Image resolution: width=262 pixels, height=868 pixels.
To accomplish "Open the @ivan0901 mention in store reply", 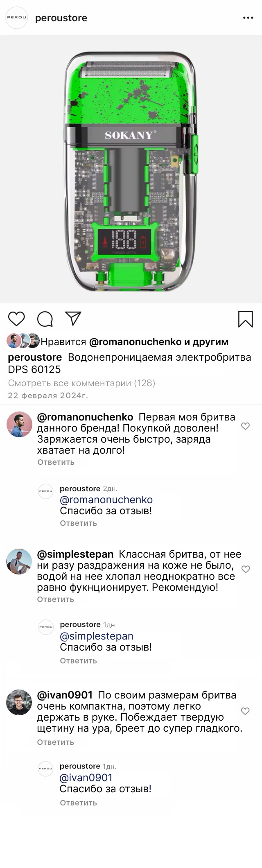I will point(86,778).
